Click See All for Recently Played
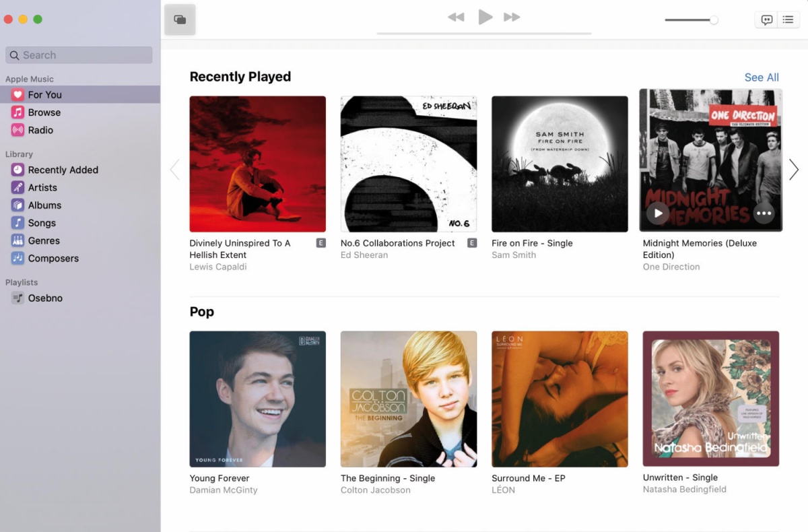This screenshot has height=532, width=808. pyautogui.click(x=762, y=77)
